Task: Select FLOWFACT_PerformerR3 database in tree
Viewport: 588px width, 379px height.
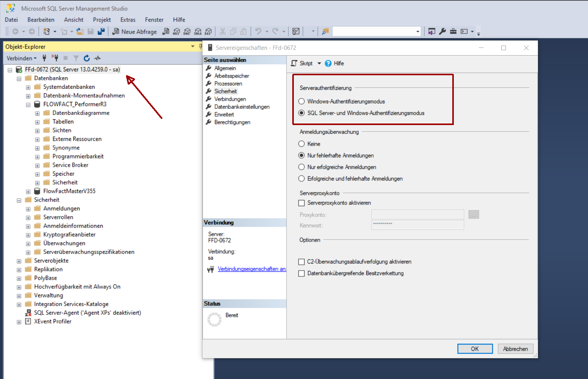Action: coord(75,104)
